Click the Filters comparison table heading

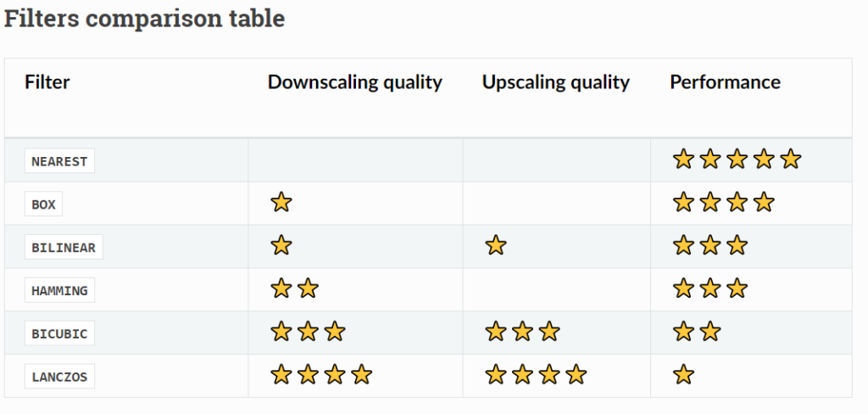click(145, 19)
